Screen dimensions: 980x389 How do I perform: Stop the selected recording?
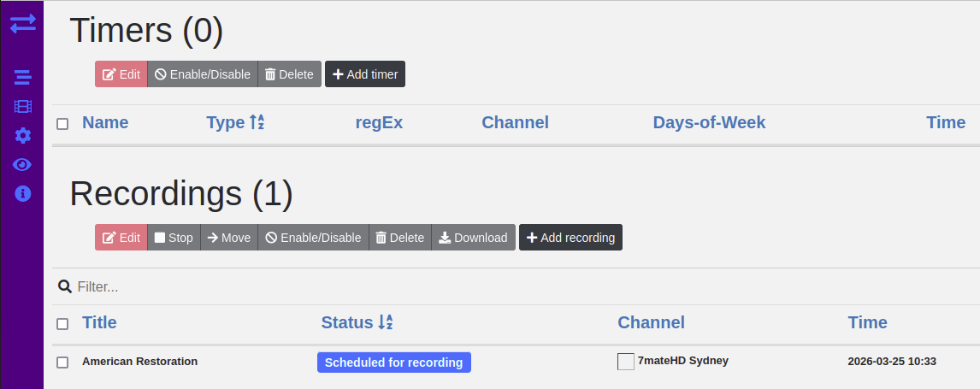[x=174, y=238]
